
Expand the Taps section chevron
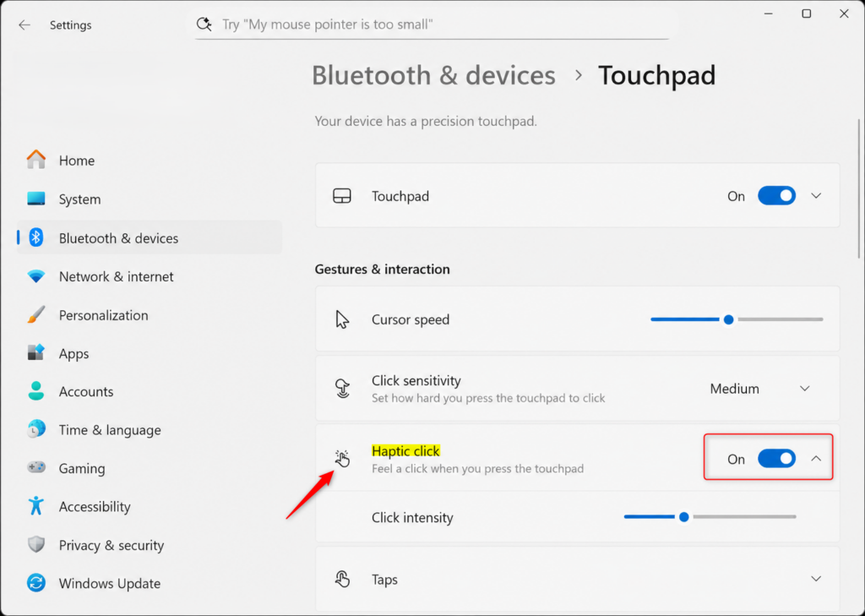tap(816, 579)
